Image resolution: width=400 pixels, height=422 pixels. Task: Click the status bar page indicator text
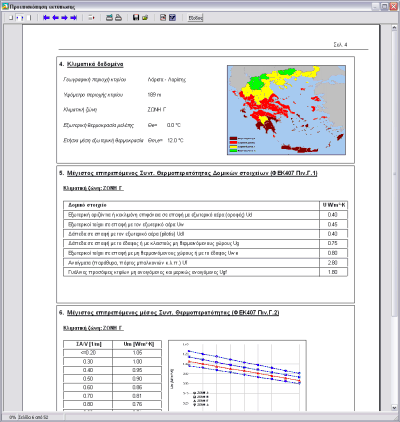click(33, 417)
